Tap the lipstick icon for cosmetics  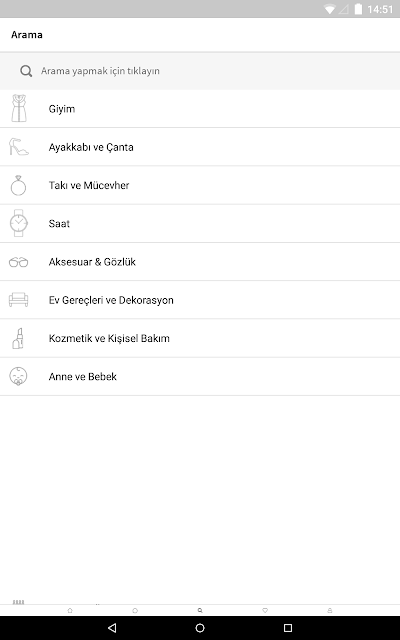(18, 338)
